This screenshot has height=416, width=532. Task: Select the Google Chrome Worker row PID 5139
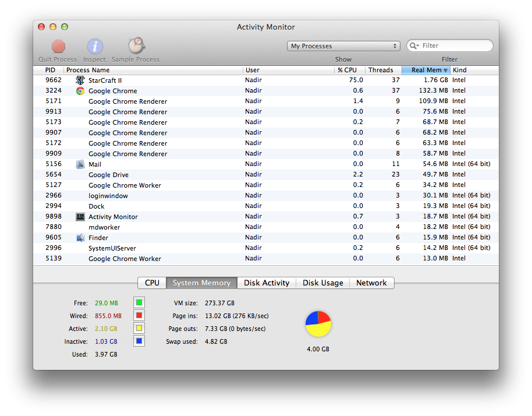point(266,259)
